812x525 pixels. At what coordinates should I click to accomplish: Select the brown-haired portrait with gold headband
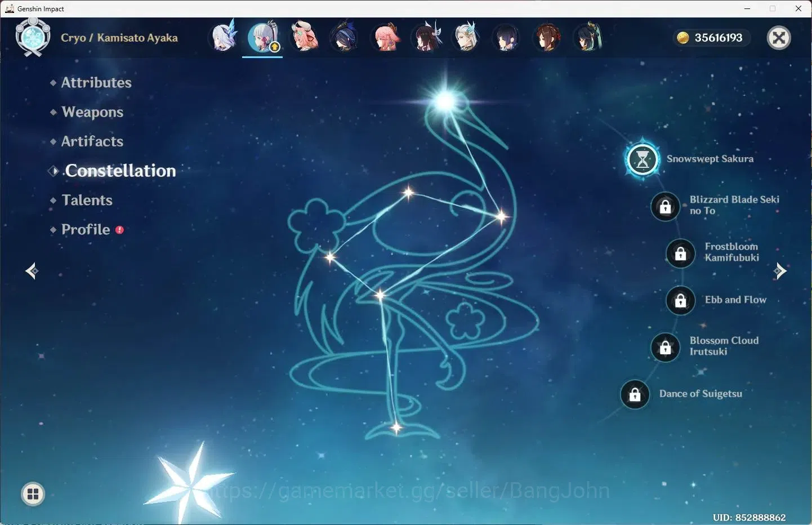click(x=547, y=37)
